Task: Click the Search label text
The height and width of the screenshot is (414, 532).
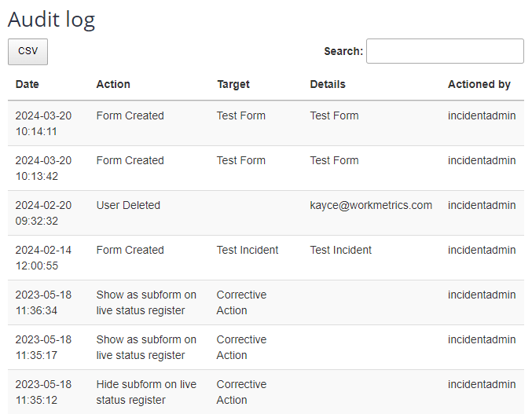Action: (343, 51)
